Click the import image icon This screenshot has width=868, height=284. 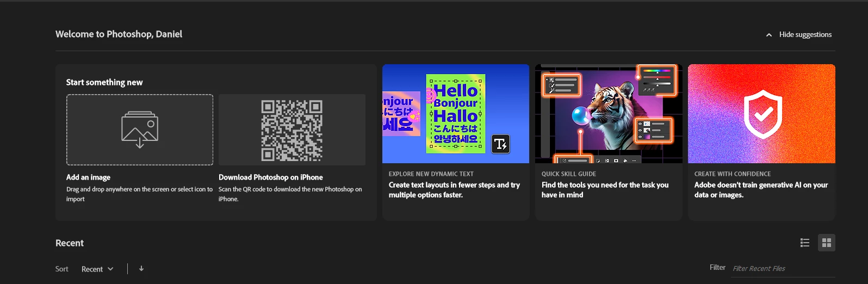(x=140, y=129)
